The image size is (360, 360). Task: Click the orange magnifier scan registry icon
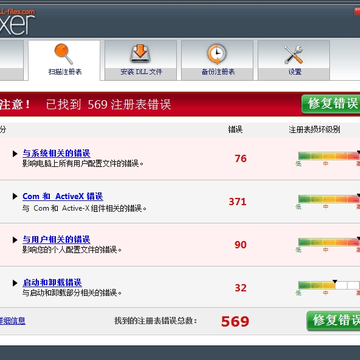pos(64,54)
